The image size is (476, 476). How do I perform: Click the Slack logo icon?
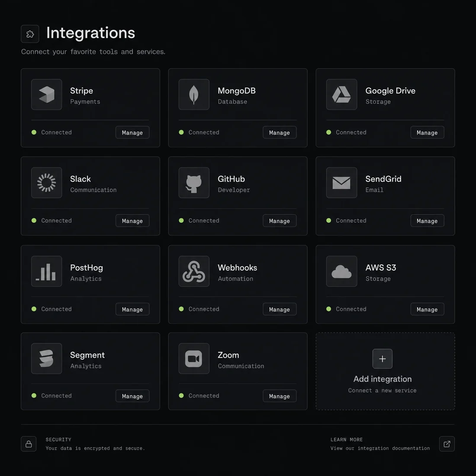tap(46, 183)
